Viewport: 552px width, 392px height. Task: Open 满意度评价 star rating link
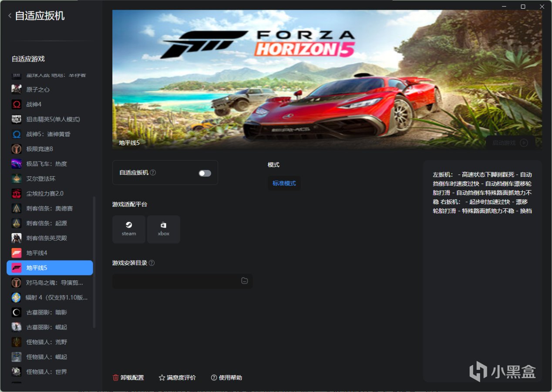[x=177, y=378]
